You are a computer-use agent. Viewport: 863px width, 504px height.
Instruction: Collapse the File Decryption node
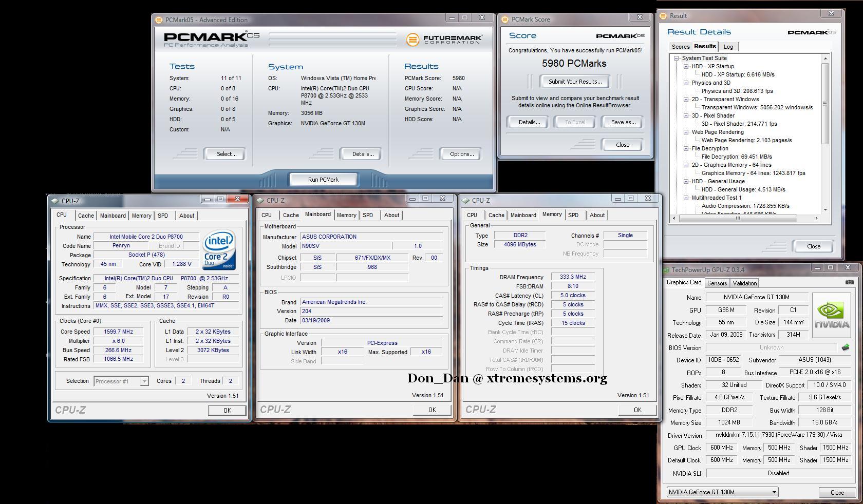point(686,148)
